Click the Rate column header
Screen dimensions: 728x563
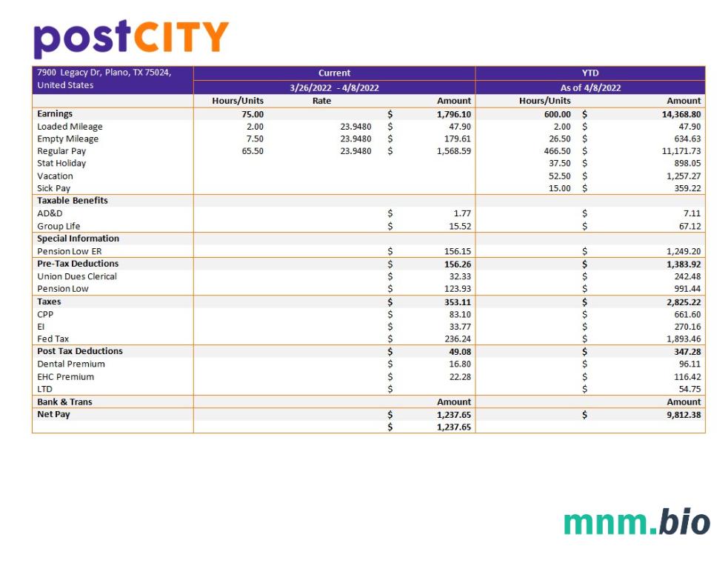(321, 101)
